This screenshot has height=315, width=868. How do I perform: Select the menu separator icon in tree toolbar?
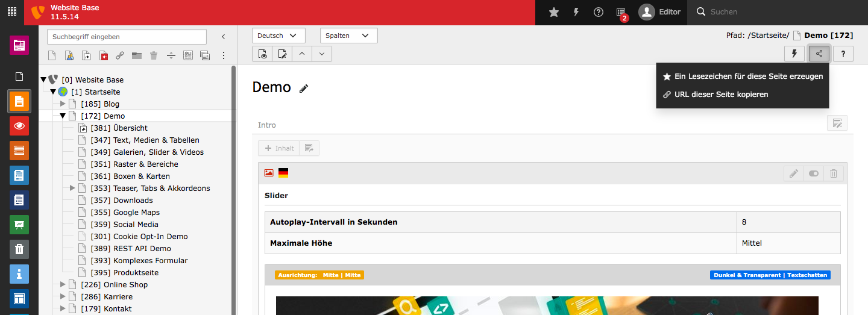pos(171,56)
